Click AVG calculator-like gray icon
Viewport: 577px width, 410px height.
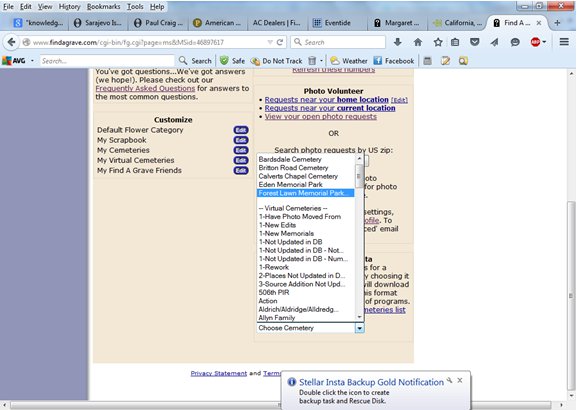point(427,61)
